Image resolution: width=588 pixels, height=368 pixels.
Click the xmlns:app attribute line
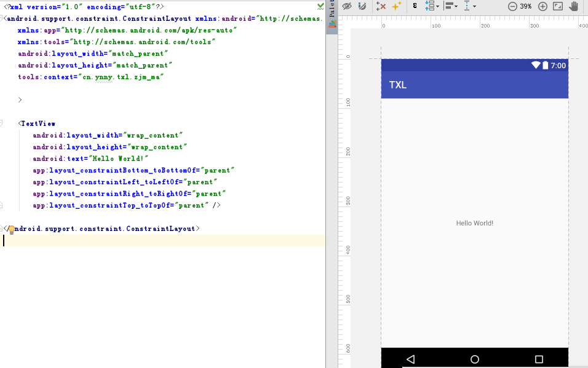[x=127, y=30]
